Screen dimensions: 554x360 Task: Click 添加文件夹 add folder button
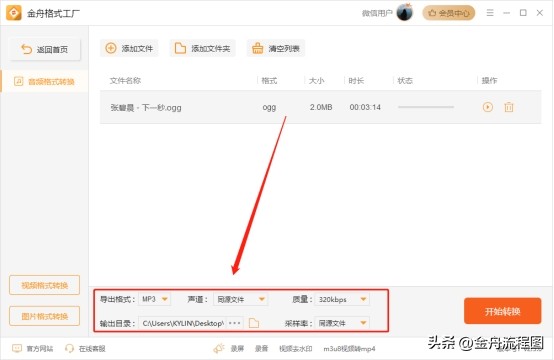[x=203, y=48]
